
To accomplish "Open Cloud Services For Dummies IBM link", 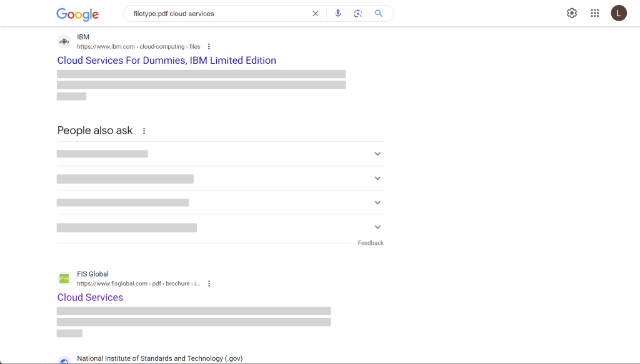I will (166, 61).
